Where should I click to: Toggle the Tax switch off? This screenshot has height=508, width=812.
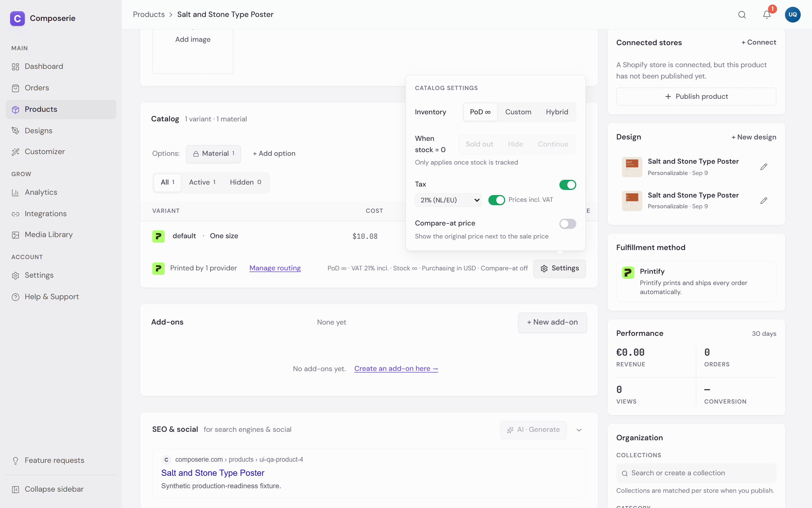(x=567, y=185)
